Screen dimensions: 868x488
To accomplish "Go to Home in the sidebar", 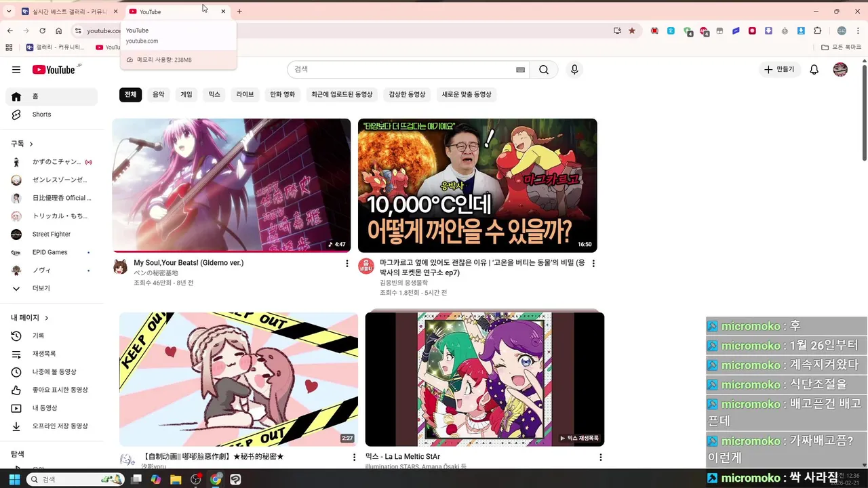I will 52,96.
